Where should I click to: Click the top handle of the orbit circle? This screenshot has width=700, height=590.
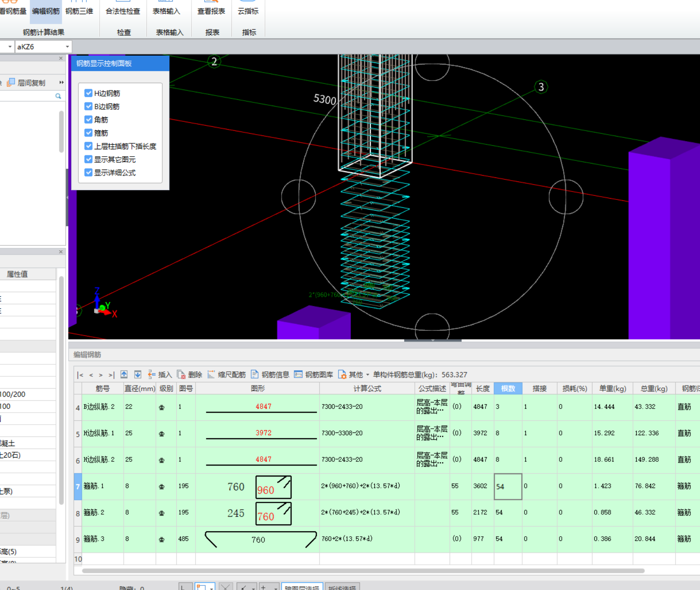point(432,64)
